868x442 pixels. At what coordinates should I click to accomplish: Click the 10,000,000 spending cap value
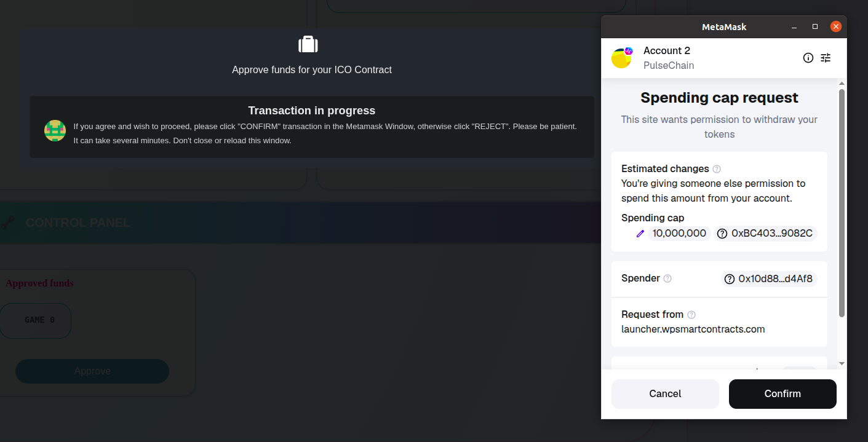[x=679, y=234]
